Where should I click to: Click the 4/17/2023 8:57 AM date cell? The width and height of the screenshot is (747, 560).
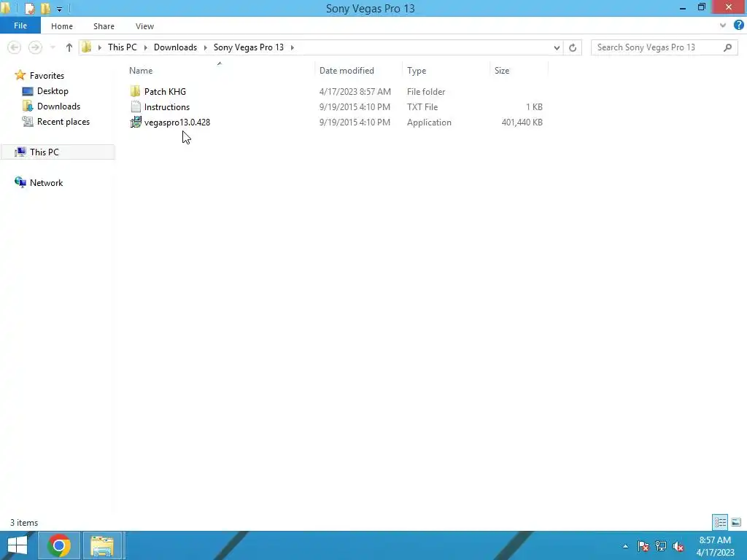(x=355, y=91)
